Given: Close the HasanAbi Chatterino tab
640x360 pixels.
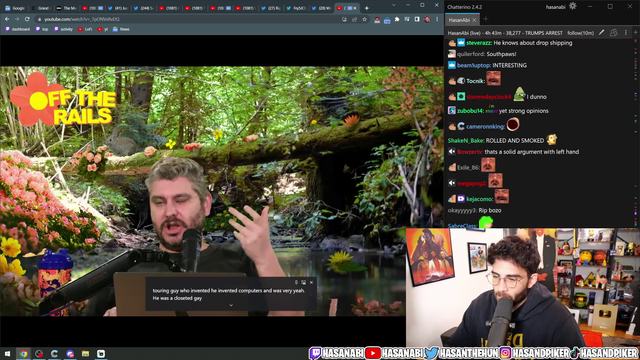Looking at the screenshot, I should tap(474, 20).
